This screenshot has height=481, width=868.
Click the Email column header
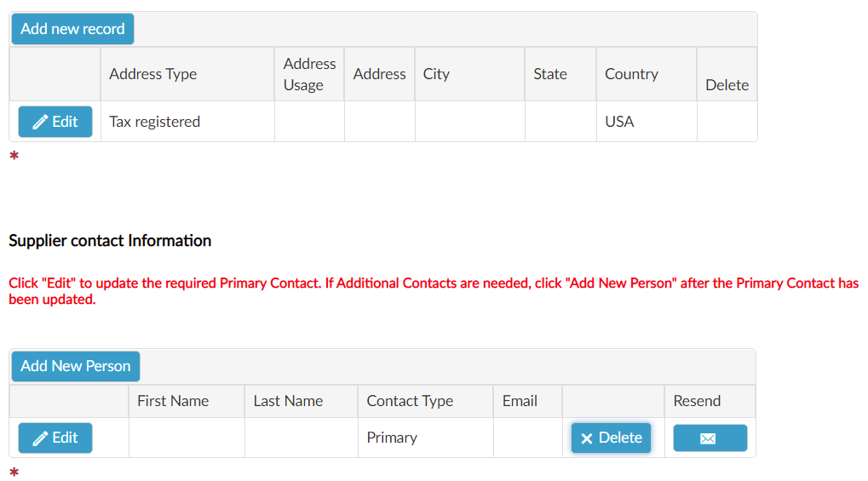pos(520,401)
